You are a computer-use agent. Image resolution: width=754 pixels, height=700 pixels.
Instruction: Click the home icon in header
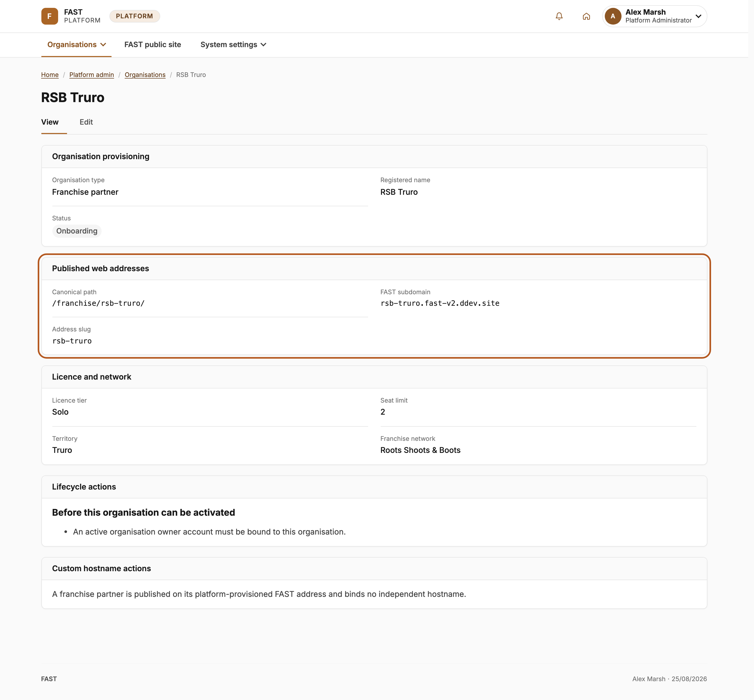click(x=586, y=16)
